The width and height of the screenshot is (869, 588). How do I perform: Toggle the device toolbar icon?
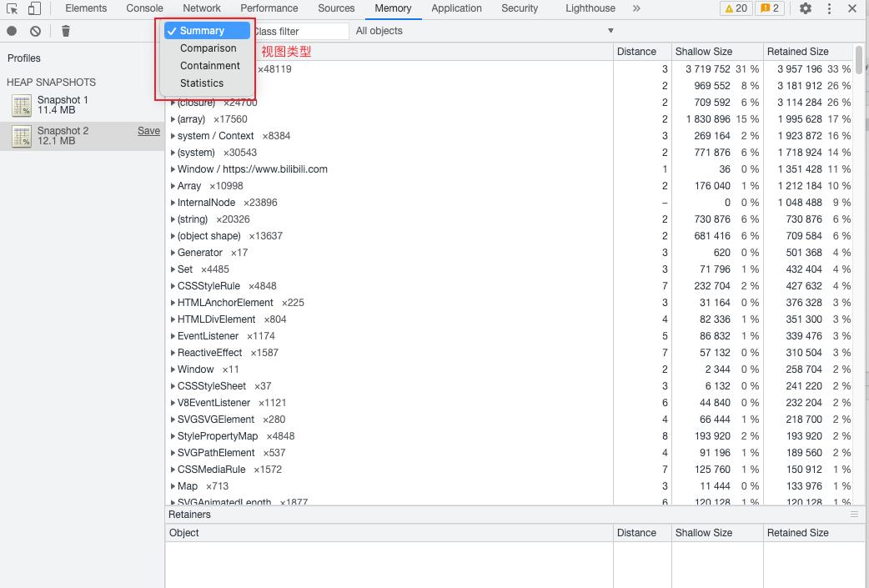(x=34, y=8)
